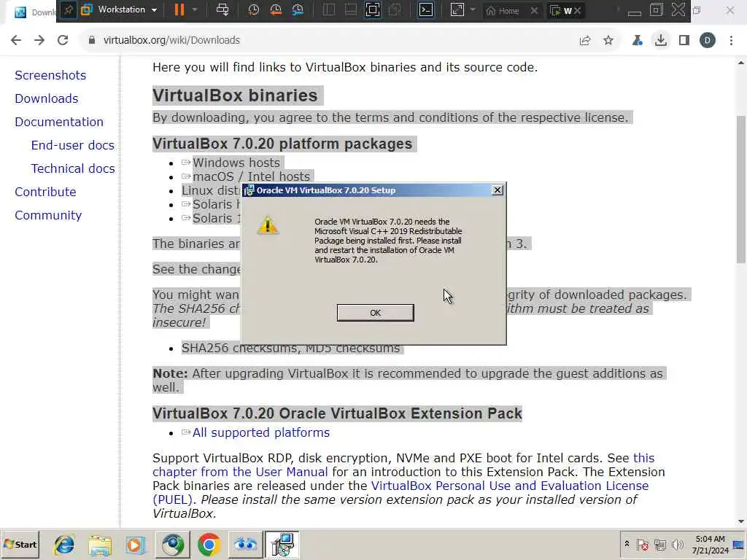The image size is (747, 560).
Task: Click the network tray icon
Action: click(659, 544)
